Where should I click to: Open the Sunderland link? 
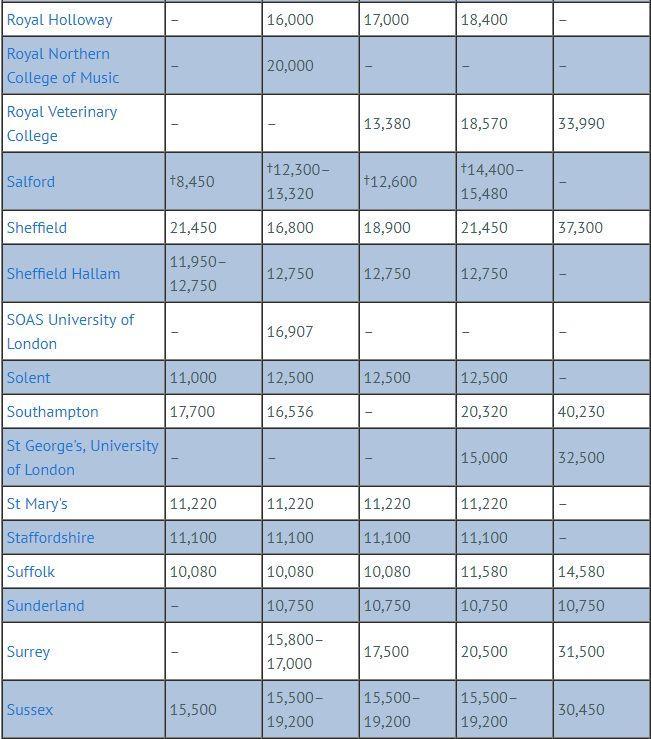coord(45,605)
